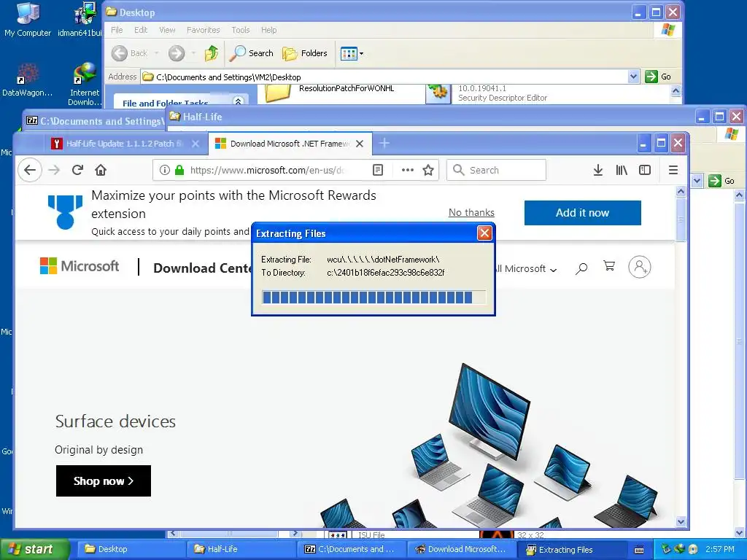Open Internet Download Manager desktop icon
Screen dimensions: 747x560
point(85,85)
